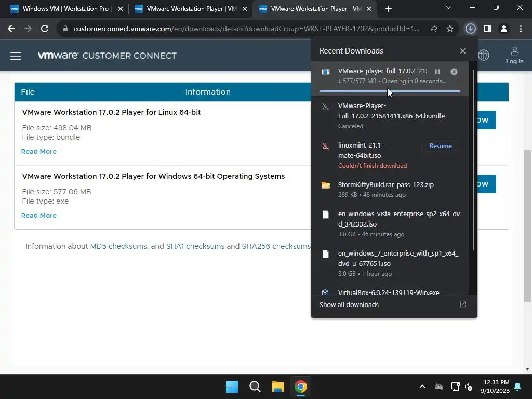
Task: Click the Recent Downloads list scrollbar
Action: [473, 160]
